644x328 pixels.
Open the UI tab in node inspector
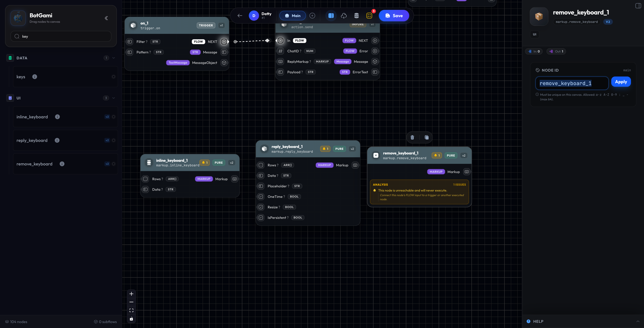[535, 34]
